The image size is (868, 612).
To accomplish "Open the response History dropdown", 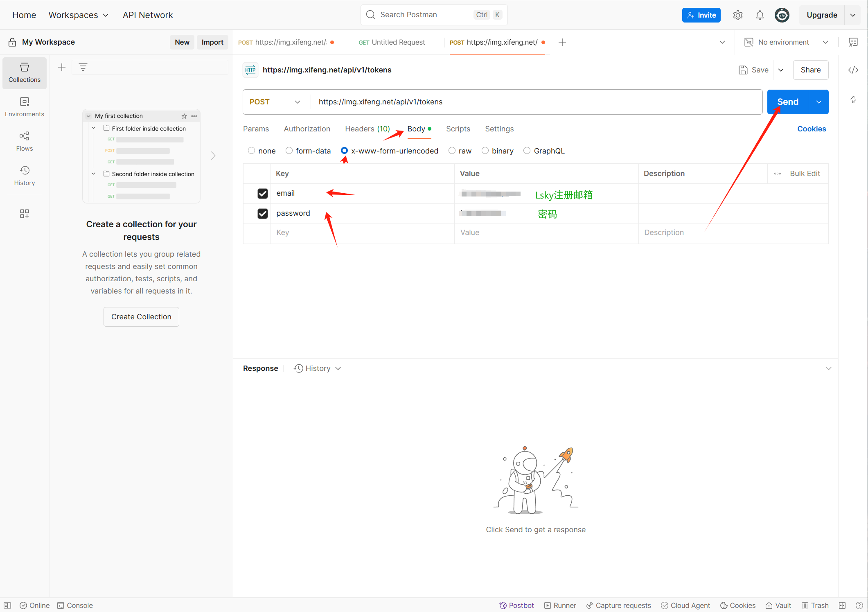I will pyautogui.click(x=317, y=368).
